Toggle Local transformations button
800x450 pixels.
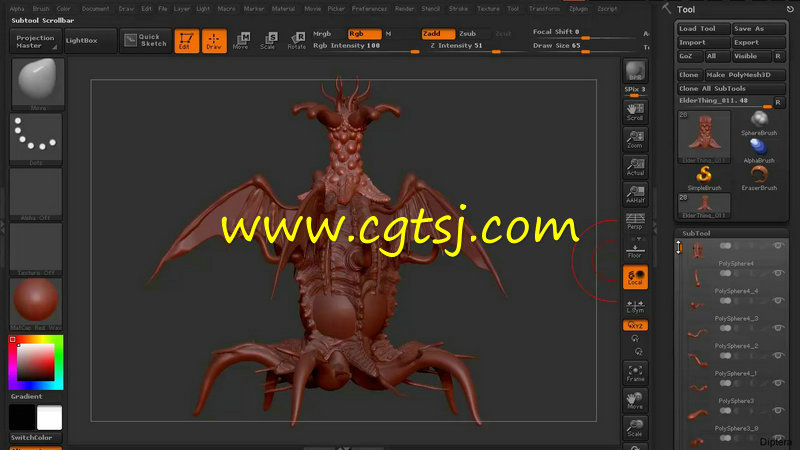(635, 277)
